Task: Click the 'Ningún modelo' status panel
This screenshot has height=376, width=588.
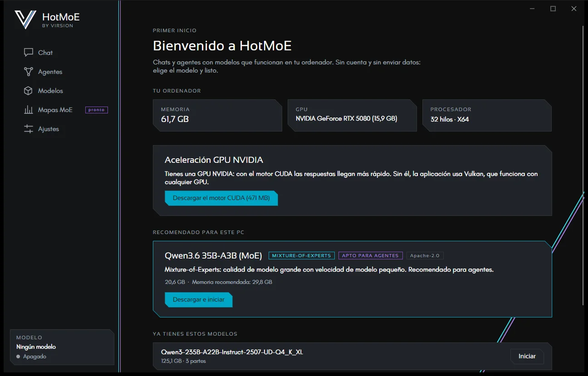Action: [62, 347]
